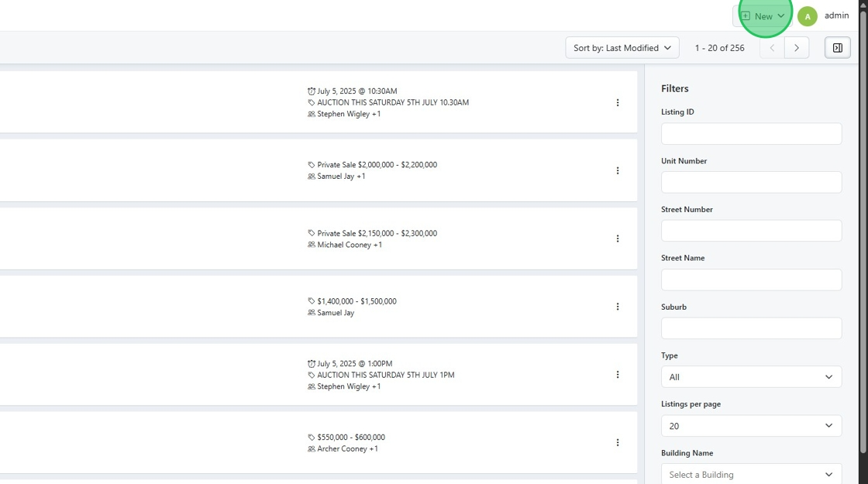Click the admin user avatar

tap(807, 16)
